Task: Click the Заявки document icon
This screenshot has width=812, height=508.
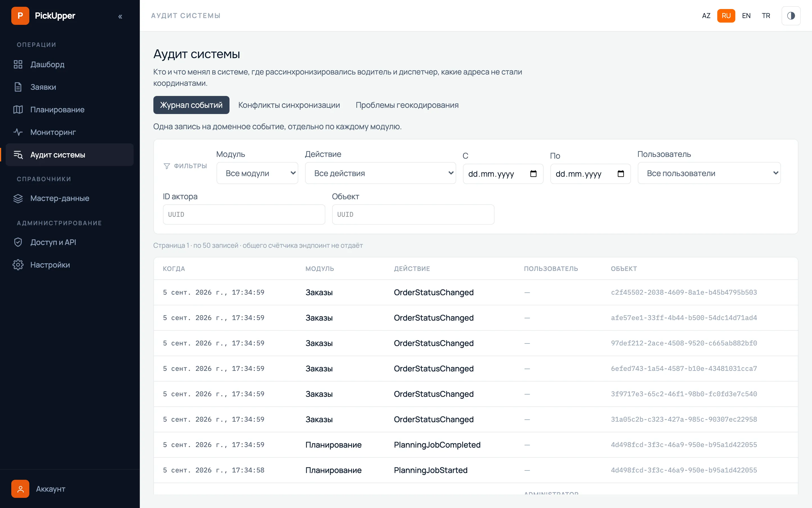Action: pos(18,87)
